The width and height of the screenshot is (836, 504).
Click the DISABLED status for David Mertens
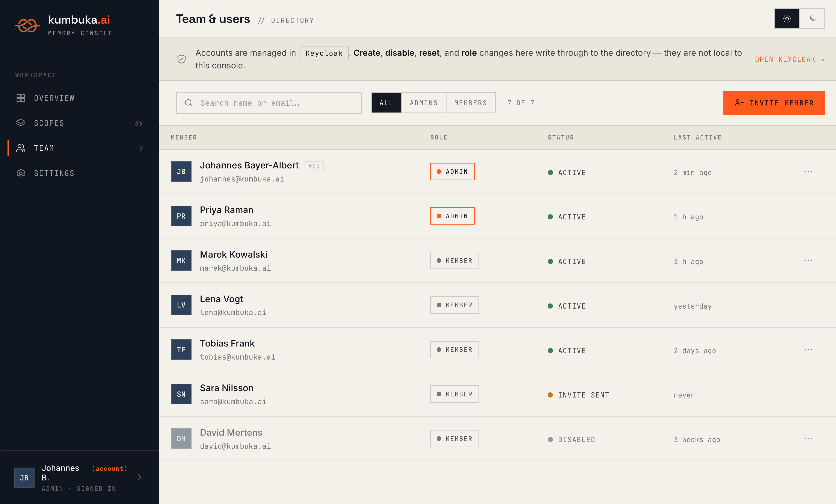(x=571, y=439)
